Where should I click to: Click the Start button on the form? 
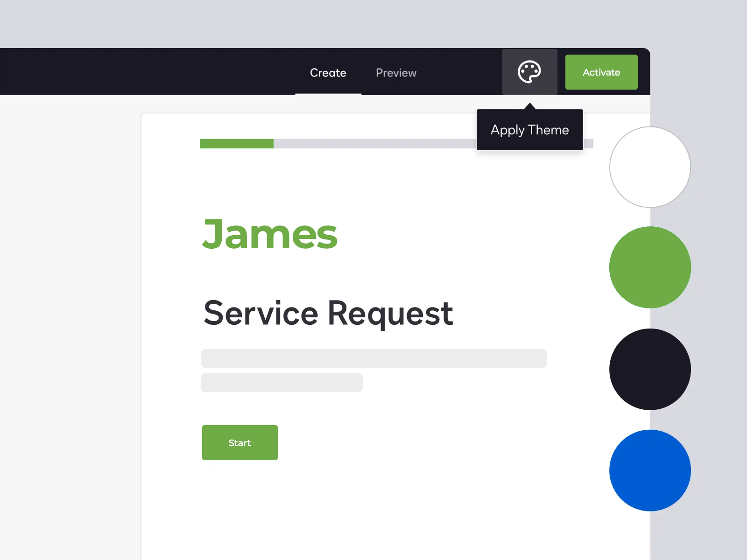point(240,442)
